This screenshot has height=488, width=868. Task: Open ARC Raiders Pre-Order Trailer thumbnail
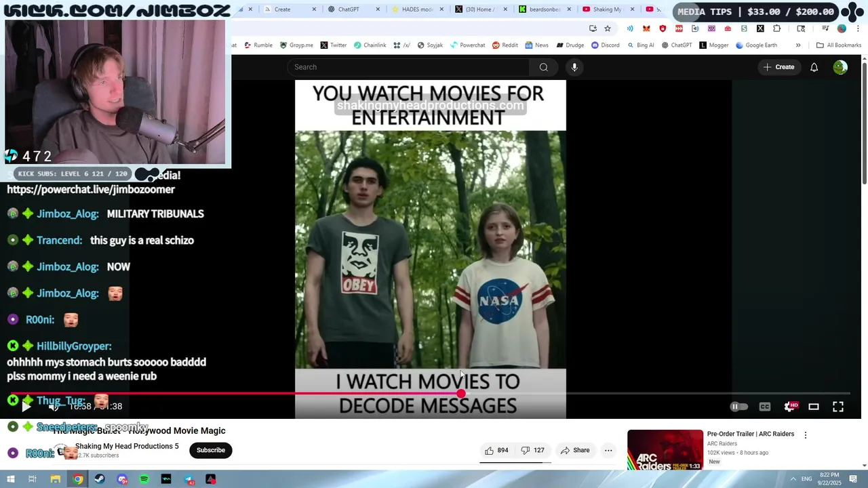coord(665,450)
